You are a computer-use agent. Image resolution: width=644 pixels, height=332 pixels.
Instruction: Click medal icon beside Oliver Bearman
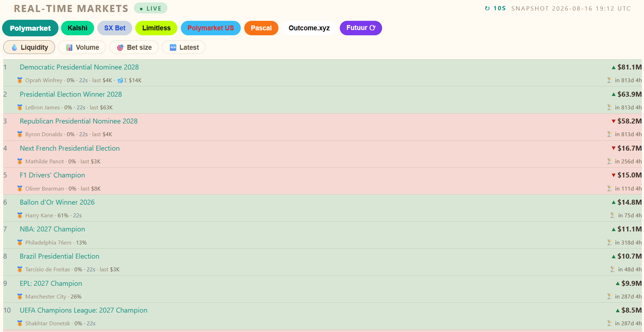[20, 188]
